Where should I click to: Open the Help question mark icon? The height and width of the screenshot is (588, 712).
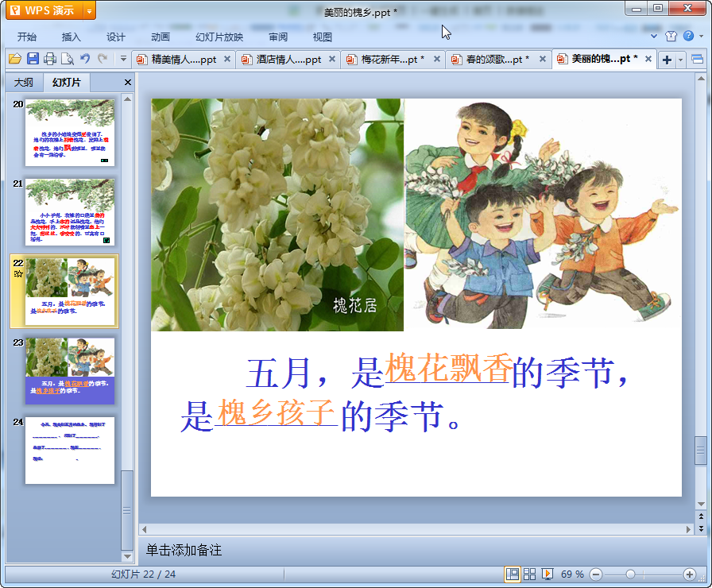(x=688, y=36)
